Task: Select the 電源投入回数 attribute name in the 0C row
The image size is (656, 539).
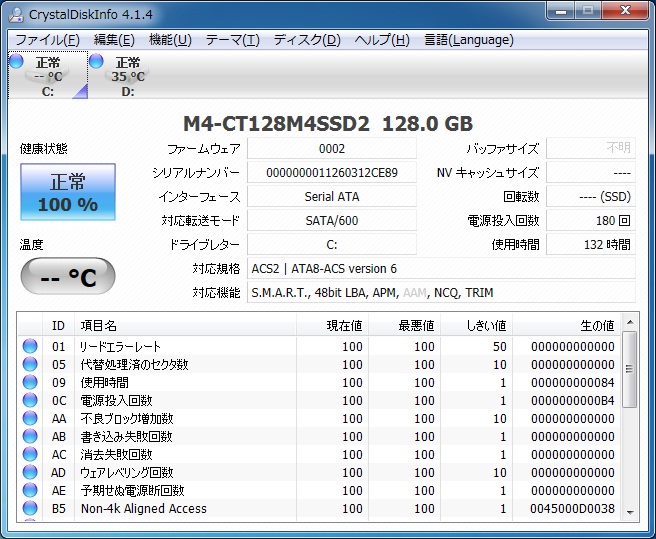Action: point(116,400)
